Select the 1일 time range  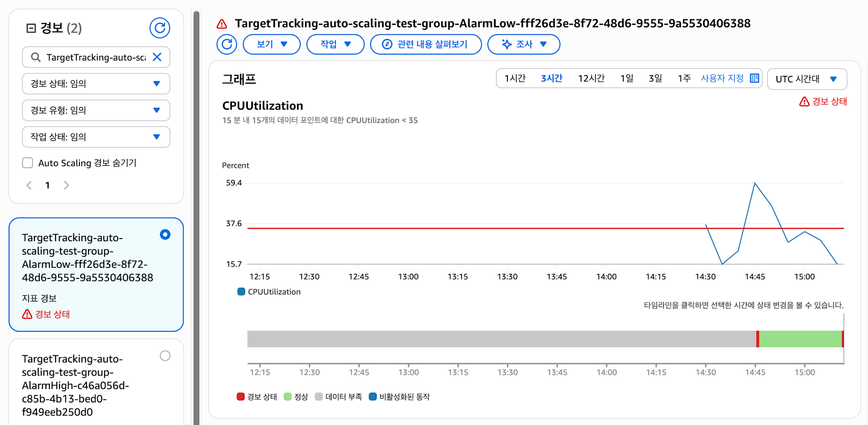pyautogui.click(x=627, y=78)
